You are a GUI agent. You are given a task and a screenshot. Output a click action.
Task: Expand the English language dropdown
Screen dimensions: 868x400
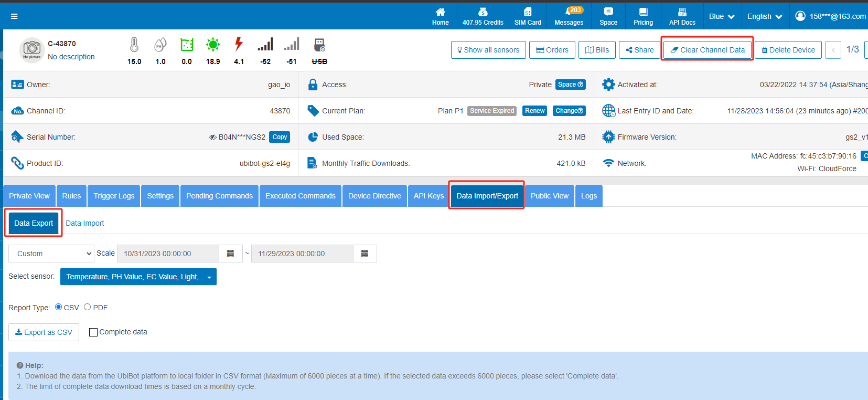click(x=764, y=16)
